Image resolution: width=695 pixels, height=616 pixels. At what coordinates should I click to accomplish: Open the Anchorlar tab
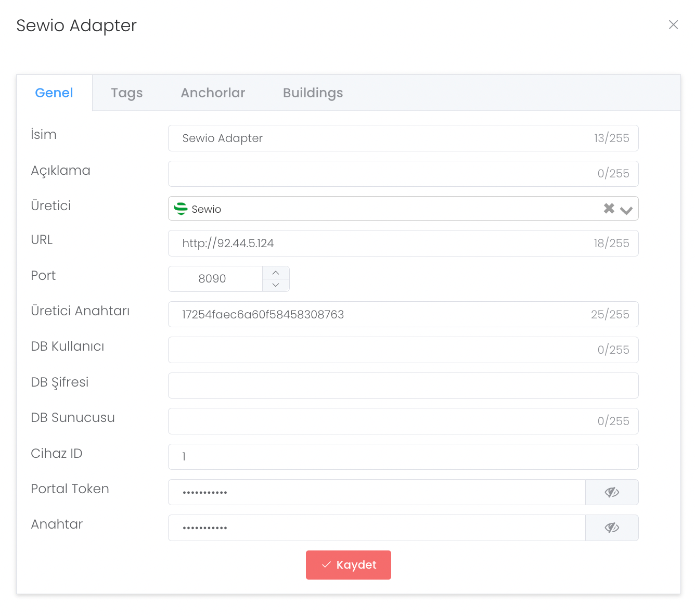tap(213, 93)
